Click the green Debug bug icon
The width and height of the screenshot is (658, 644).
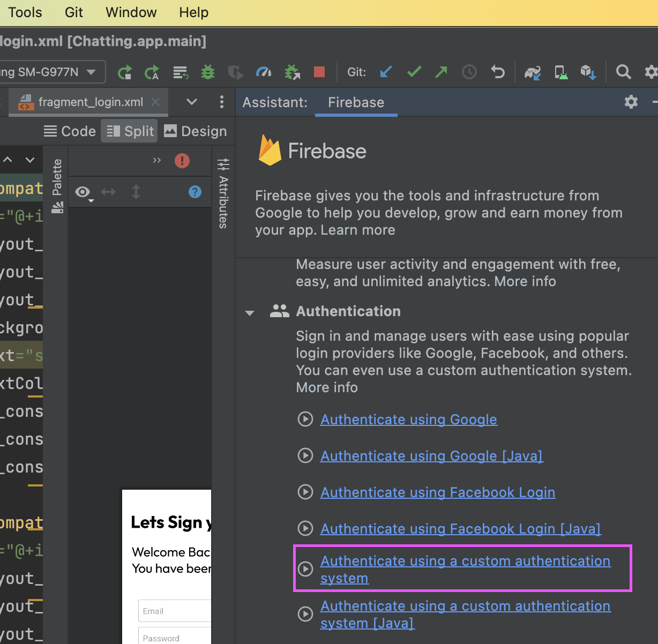pos(208,72)
